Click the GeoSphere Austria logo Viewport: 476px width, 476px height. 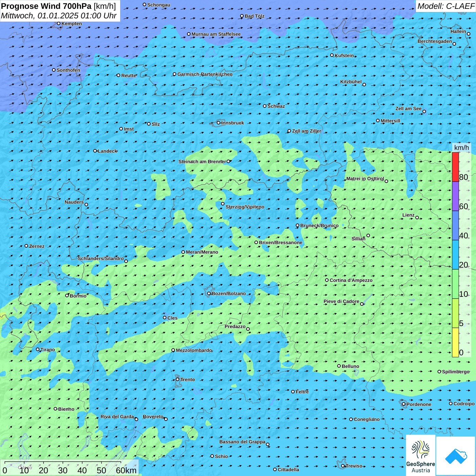coord(421,456)
